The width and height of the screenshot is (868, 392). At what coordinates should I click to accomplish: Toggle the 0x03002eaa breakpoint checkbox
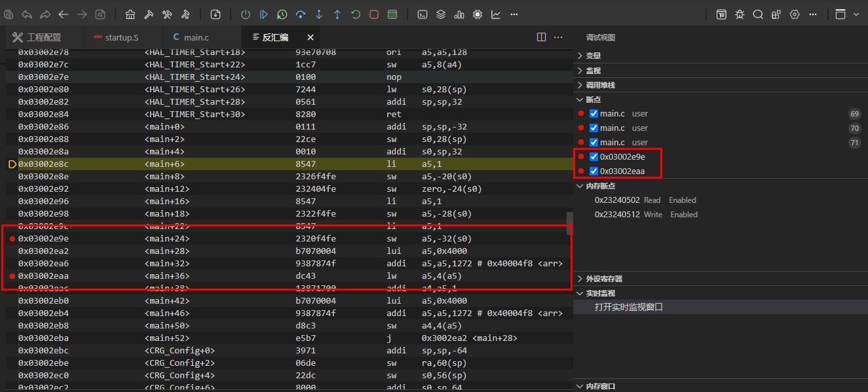594,171
